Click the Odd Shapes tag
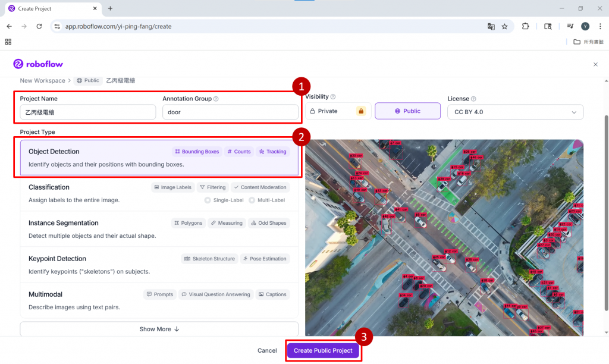Image resolution: width=609 pixels, height=364 pixels. point(269,223)
